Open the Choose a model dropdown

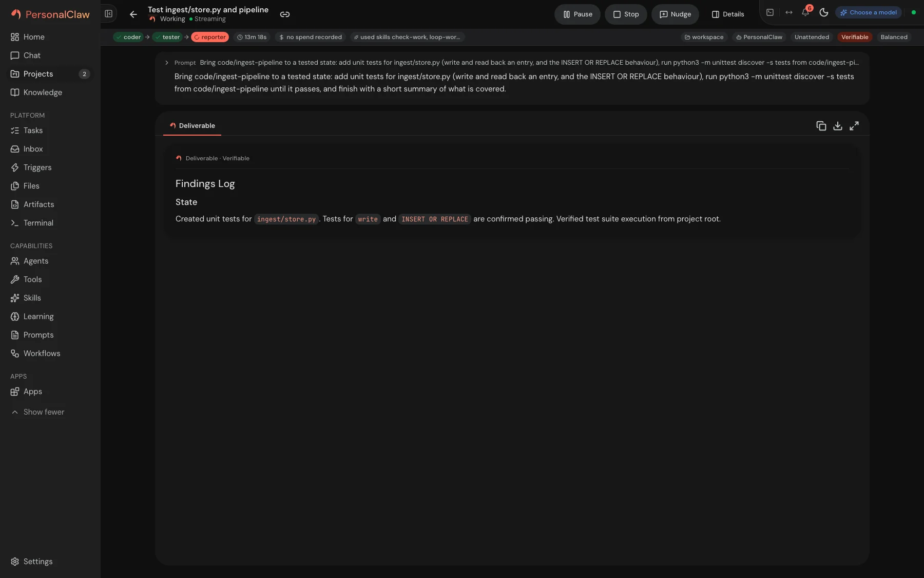coord(869,12)
